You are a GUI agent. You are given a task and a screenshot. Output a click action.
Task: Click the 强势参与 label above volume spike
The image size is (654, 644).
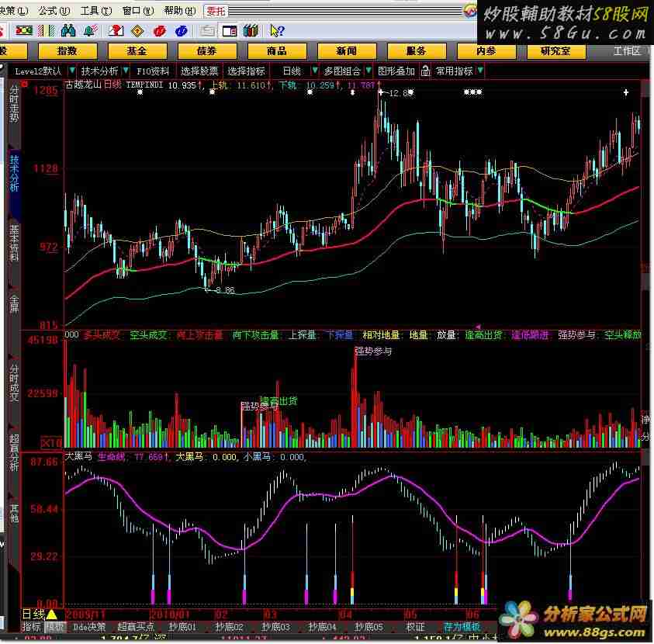pos(373,351)
